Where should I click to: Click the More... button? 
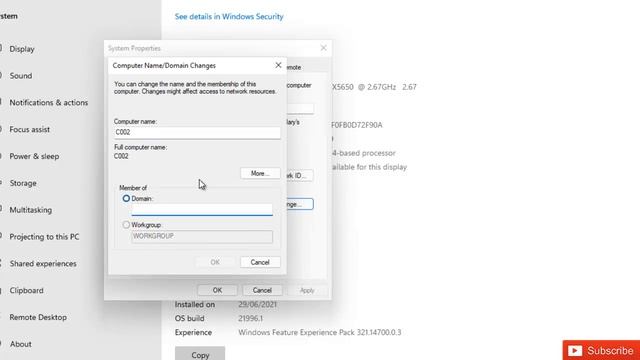pyautogui.click(x=260, y=173)
